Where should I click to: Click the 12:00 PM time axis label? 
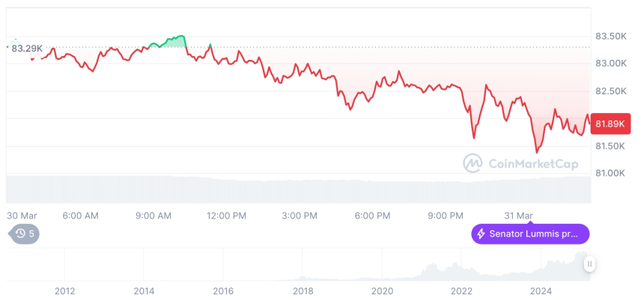tap(226, 215)
